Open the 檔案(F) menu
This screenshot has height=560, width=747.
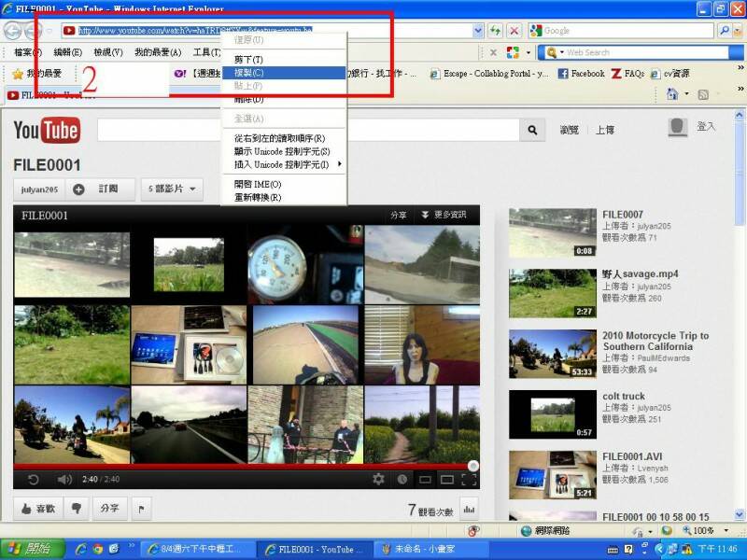tap(28, 52)
